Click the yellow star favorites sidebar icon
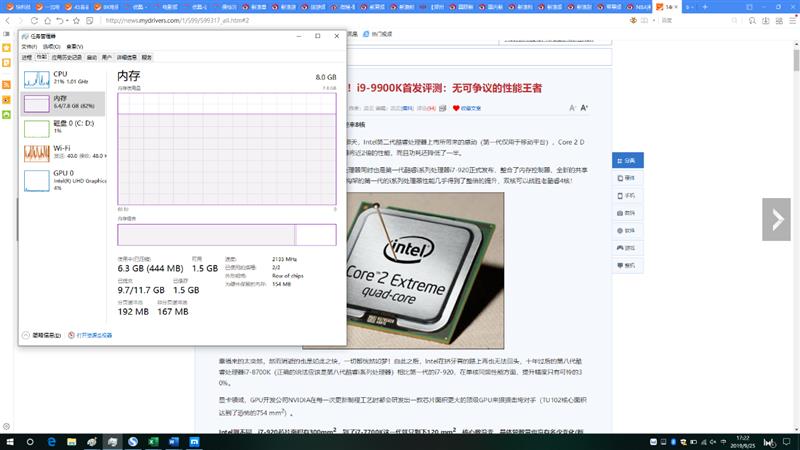The width and height of the screenshot is (800, 450). 7,48
